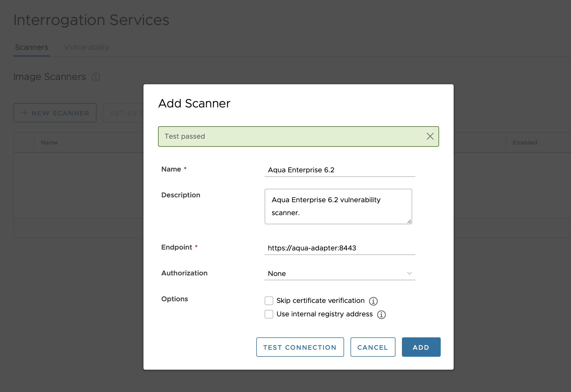Click info icon beside Use internal registry address
The height and width of the screenshot is (392, 571).
[x=381, y=314]
